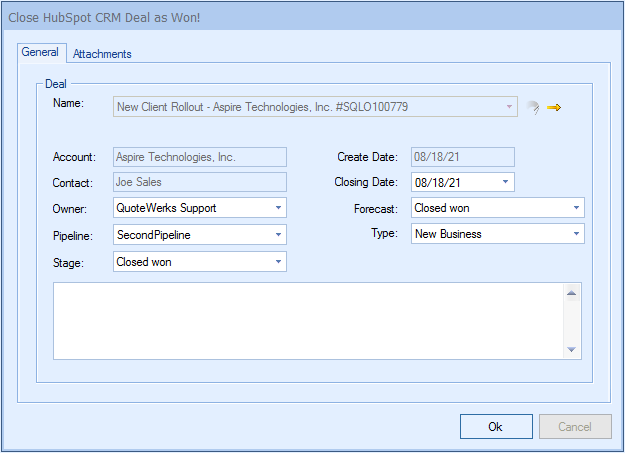
Task: Open the Owner dropdown list
Action: [277, 208]
